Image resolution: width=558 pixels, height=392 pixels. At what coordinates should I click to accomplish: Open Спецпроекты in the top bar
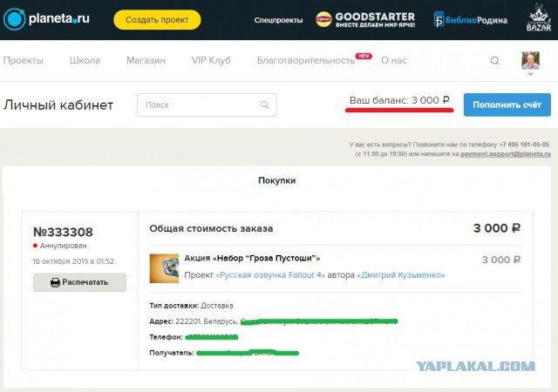(278, 20)
